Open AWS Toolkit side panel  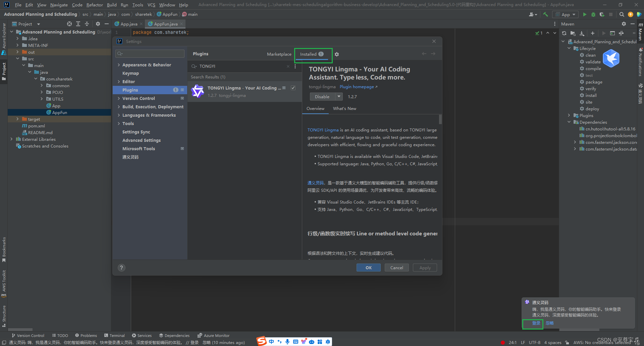pyautogui.click(x=4, y=283)
